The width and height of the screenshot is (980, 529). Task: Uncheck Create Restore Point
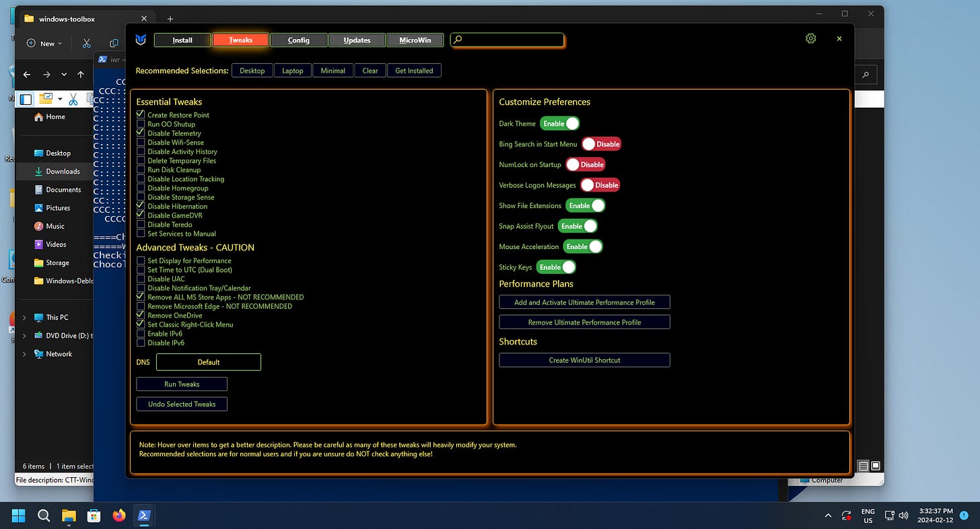click(x=141, y=114)
